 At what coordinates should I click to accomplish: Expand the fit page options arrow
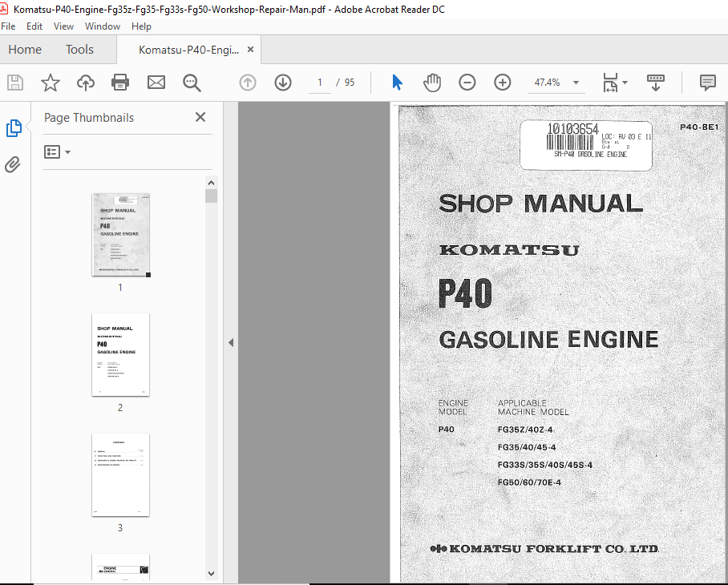click(x=625, y=83)
